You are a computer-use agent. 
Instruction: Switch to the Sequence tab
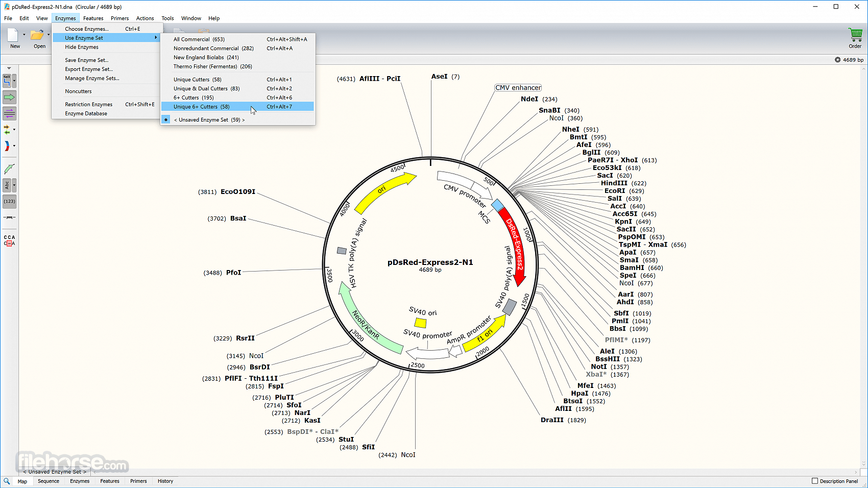49,481
